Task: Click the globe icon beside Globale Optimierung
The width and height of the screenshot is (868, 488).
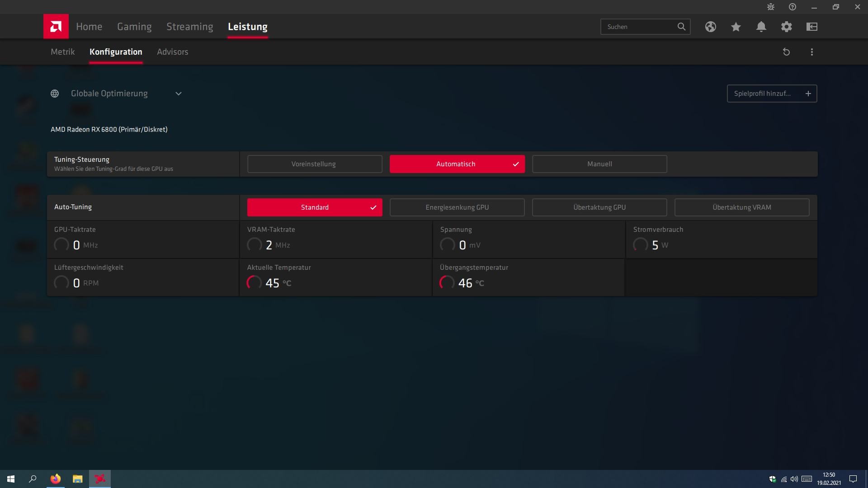Action: point(55,94)
